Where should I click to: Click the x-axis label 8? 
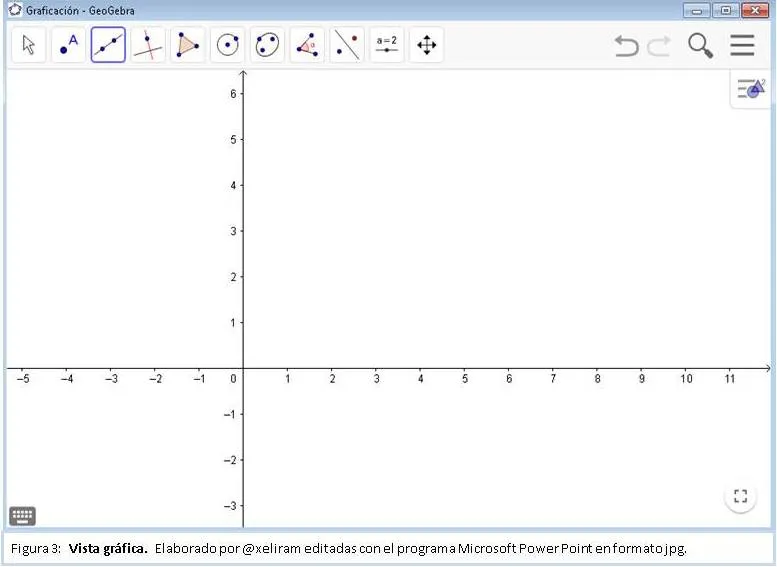click(x=598, y=379)
